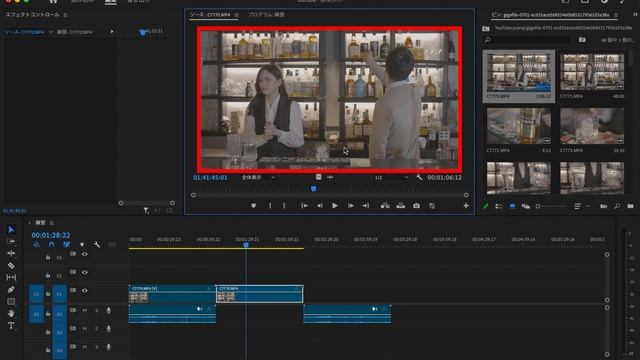Go to In point in Source monitor
The height and width of the screenshot is (360, 640).
304,206
